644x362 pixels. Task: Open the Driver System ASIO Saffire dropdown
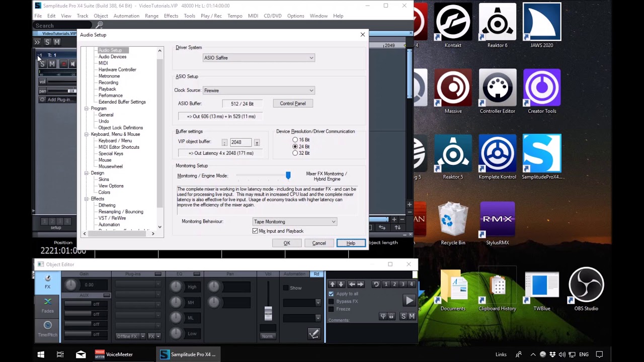(x=259, y=58)
